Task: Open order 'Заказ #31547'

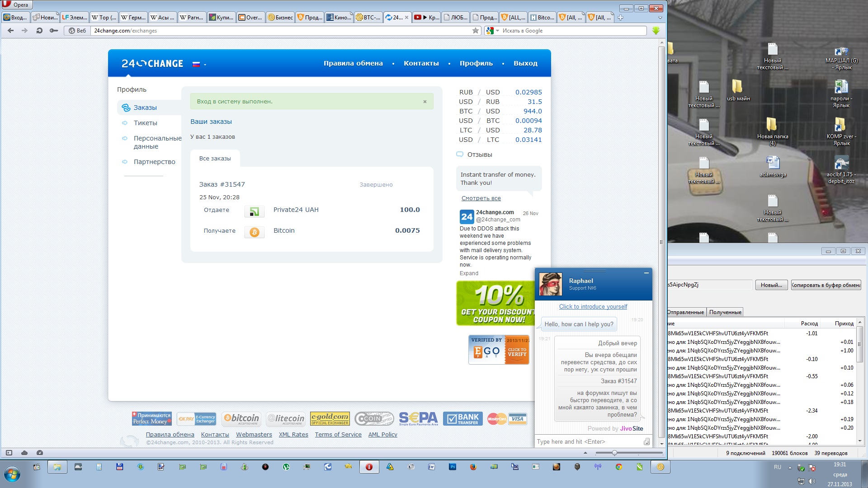Action: (x=222, y=184)
